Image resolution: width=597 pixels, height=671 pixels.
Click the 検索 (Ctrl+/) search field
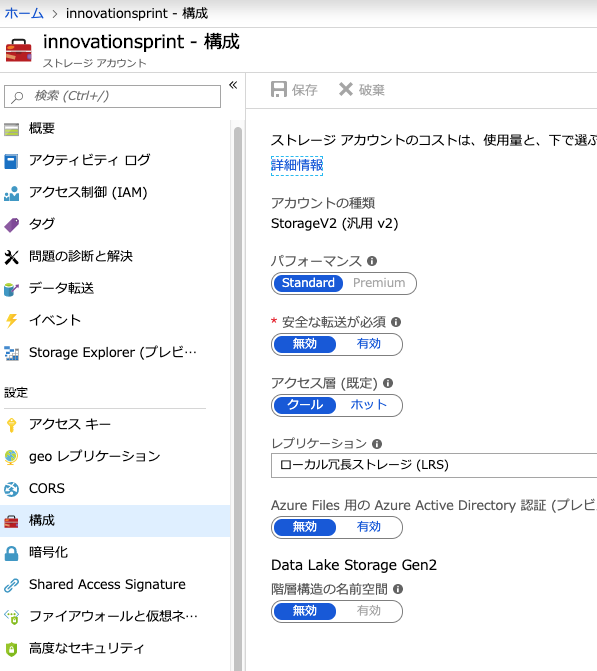113,96
